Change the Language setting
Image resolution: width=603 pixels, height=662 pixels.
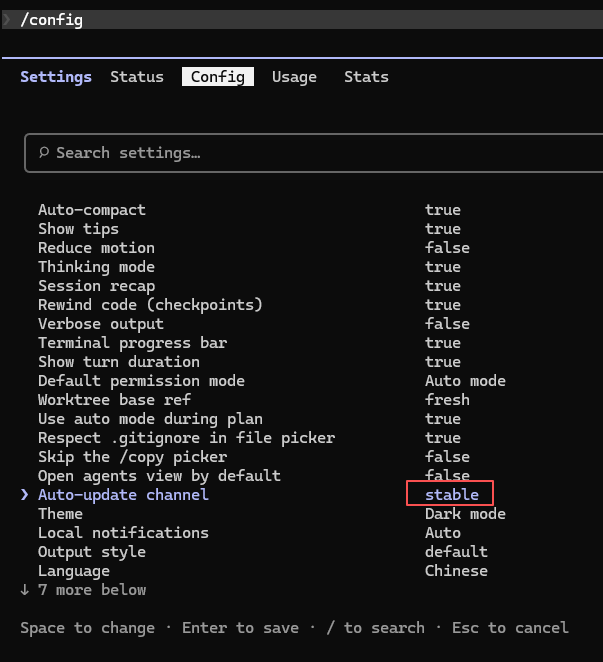click(x=263, y=571)
